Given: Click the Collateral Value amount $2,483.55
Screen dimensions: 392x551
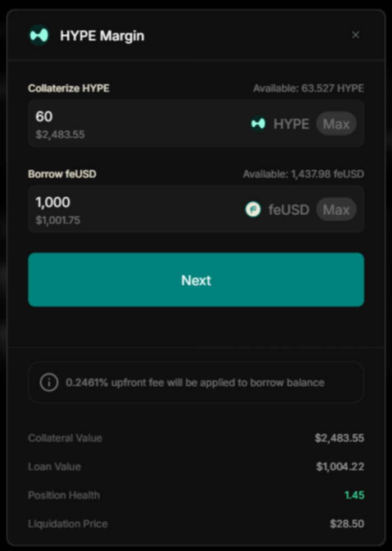Looking at the screenshot, I should point(339,438).
